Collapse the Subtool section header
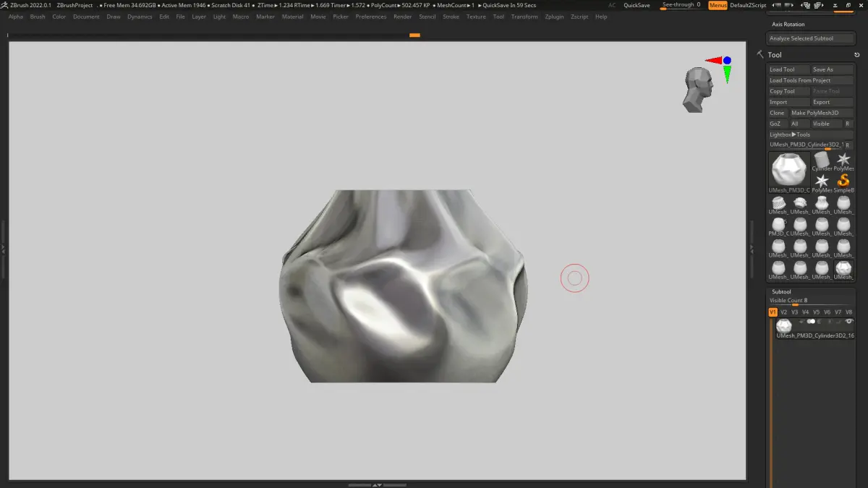 tap(781, 292)
